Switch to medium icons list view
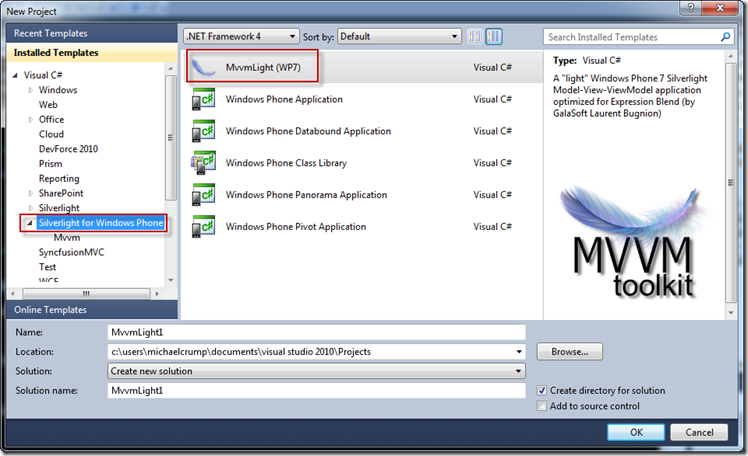Screen dimensions: 748x456 click(x=494, y=36)
